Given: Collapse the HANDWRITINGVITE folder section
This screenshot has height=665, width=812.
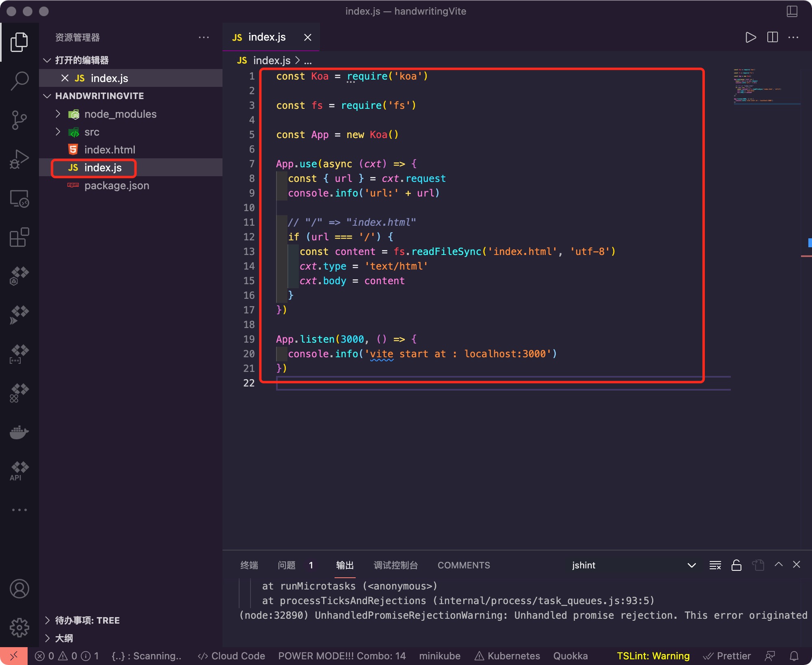Looking at the screenshot, I should [x=47, y=96].
